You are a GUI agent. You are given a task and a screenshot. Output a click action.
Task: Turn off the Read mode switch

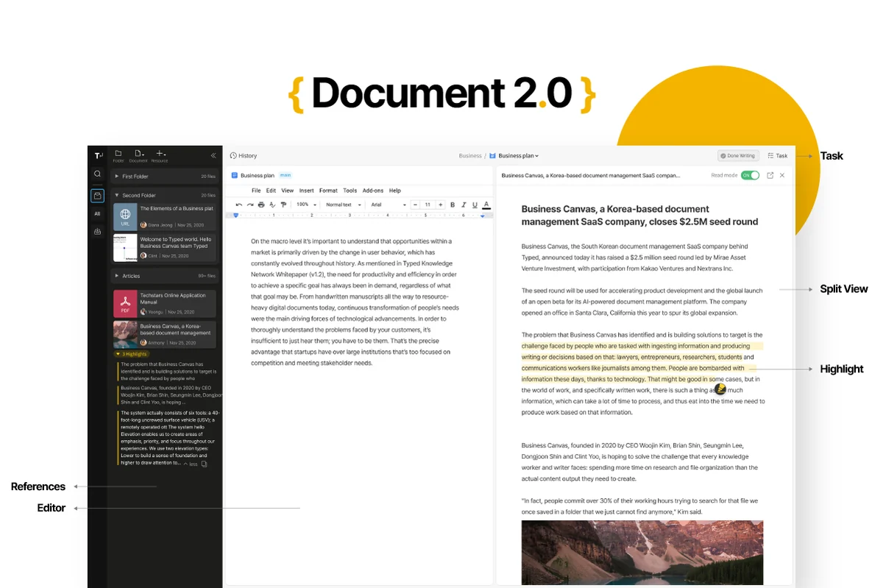[750, 175]
